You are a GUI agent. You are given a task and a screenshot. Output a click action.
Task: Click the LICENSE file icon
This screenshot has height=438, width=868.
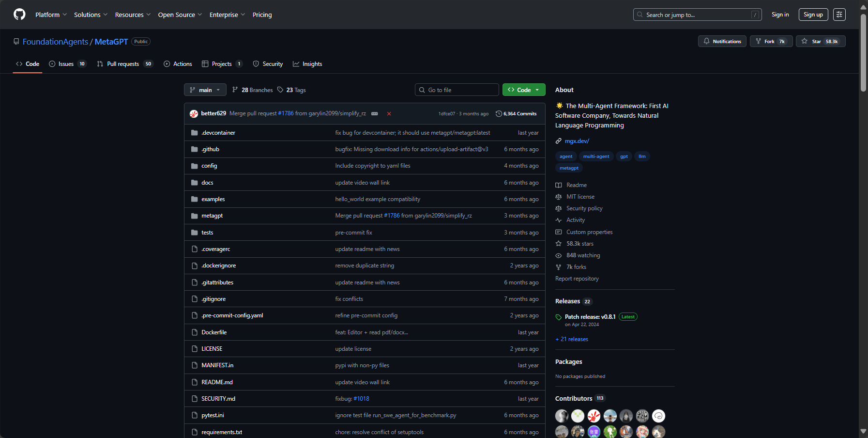point(195,349)
